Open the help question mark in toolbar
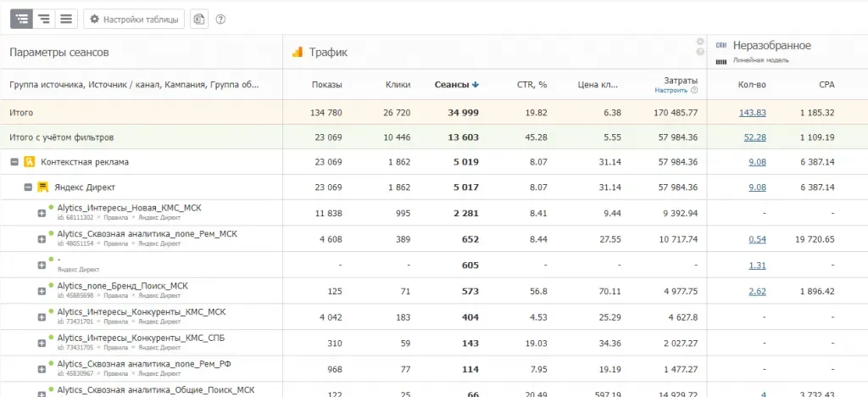 pos(220,20)
